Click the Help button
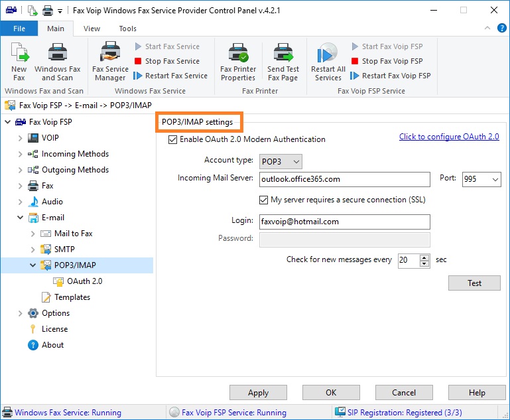510x420 pixels. pos(477,393)
